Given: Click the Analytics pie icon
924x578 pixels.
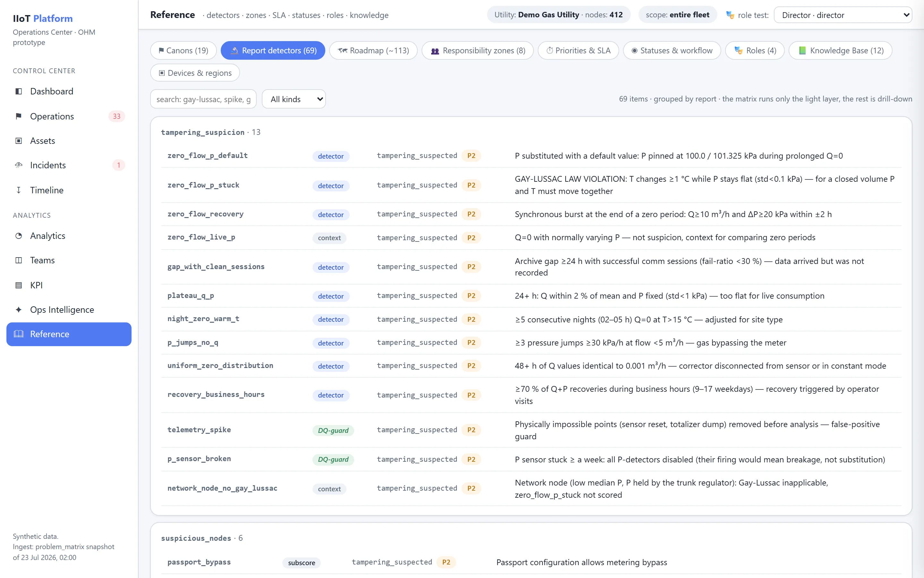Looking at the screenshot, I should click(18, 236).
